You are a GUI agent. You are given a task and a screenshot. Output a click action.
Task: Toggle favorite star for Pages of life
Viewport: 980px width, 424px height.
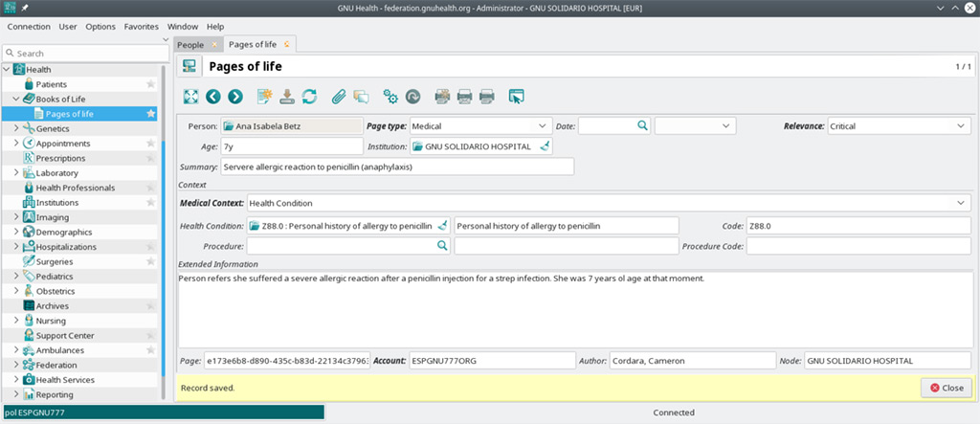pyautogui.click(x=150, y=114)
